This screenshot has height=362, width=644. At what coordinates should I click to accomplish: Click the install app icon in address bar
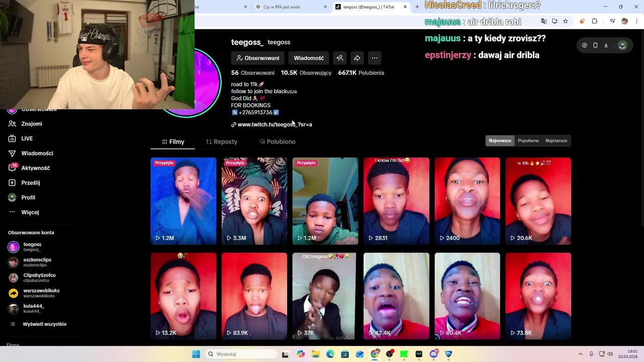tap(554, 21)
